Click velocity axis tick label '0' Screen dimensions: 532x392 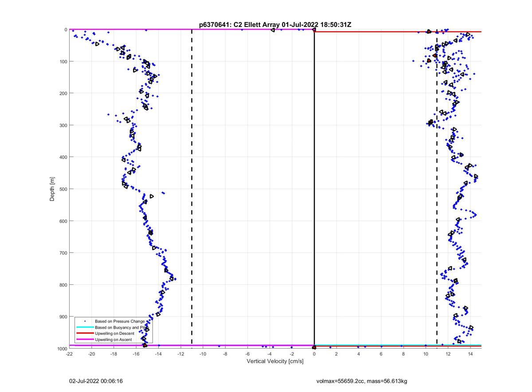(314, 354)
